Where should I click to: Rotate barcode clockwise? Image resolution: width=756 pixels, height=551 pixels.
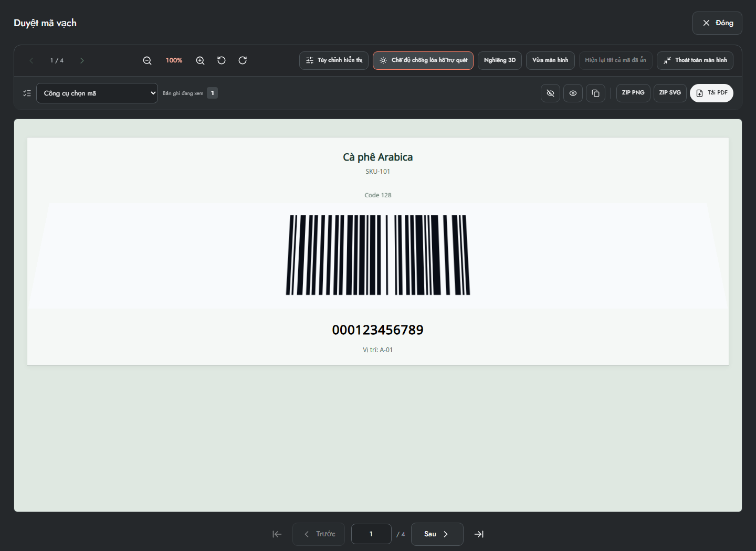click(x=243, y=60)
